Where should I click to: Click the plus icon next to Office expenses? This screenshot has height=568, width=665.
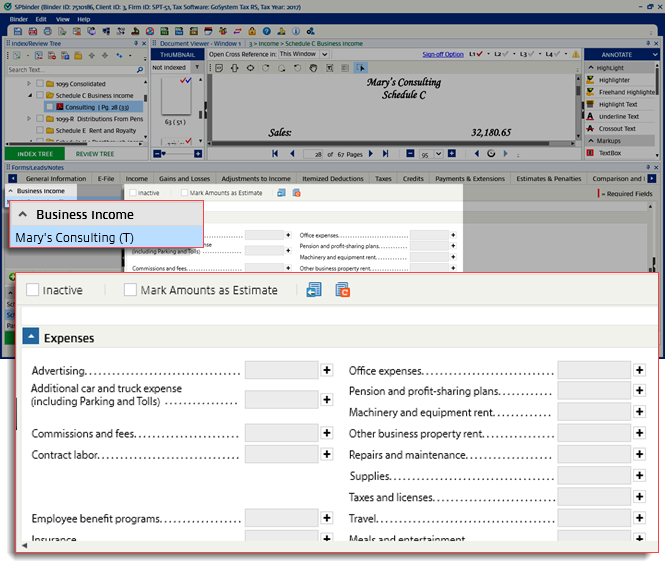pos(640,371)
